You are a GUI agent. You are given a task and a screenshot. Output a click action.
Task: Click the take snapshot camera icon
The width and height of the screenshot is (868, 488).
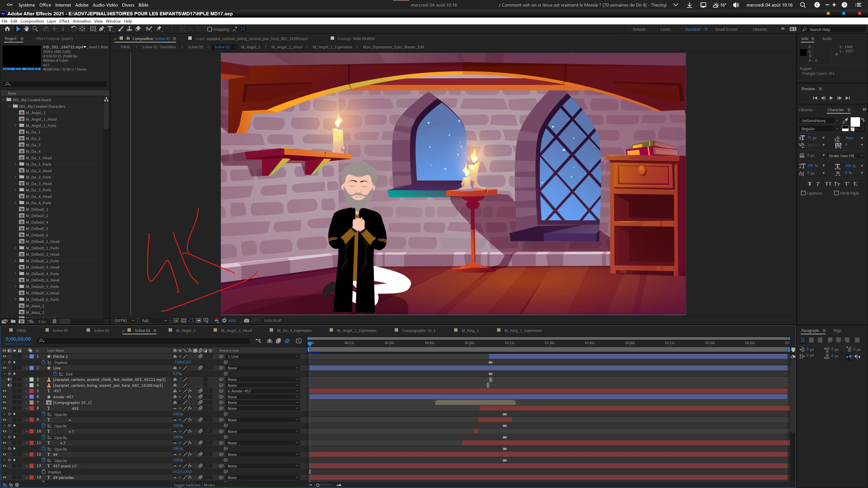[x=247, y=321]
